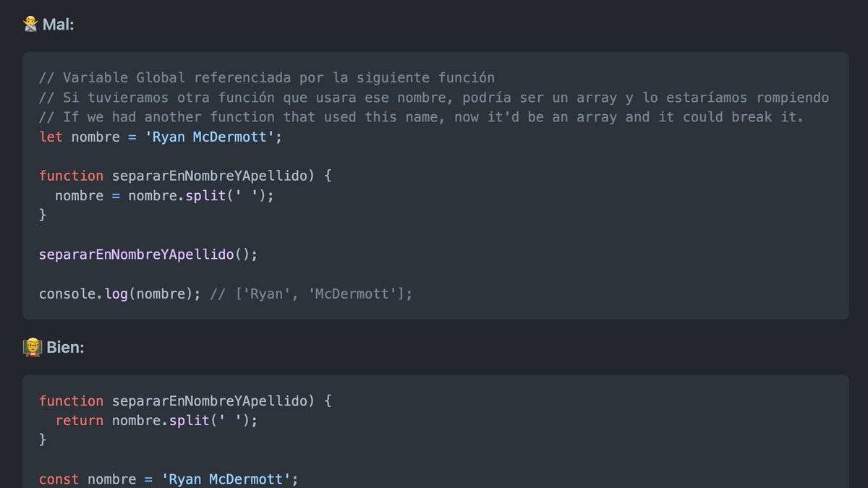Viewport: 868px width, 488px height.
Task: Click the line "let nombre = 'Ryan McDermott';"
Action: tap(161, 136)
